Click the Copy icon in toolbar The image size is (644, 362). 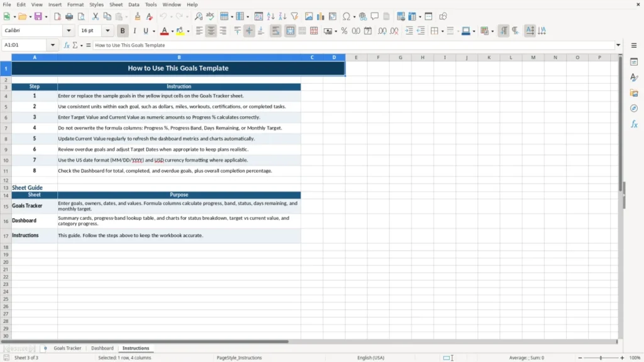click(107, 16)
